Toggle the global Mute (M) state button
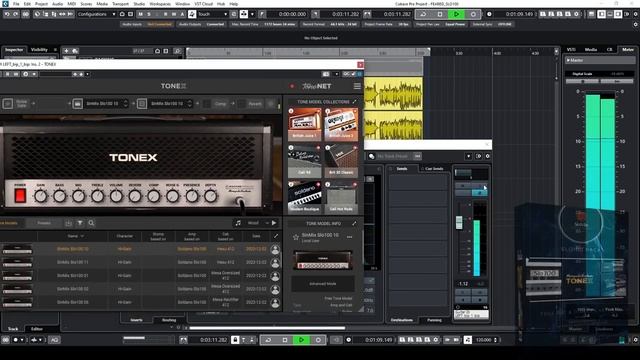Image resolution: width=640 pixels, height=360 pixels. click(x=141, y=14)
